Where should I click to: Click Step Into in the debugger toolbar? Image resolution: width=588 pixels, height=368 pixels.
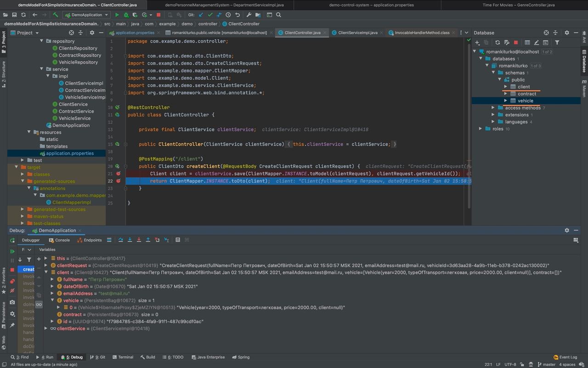(x=130, y=240)
